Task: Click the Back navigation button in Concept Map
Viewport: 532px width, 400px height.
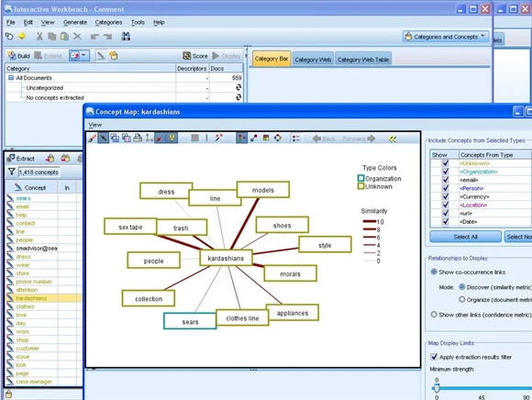Action: point(324,139)
